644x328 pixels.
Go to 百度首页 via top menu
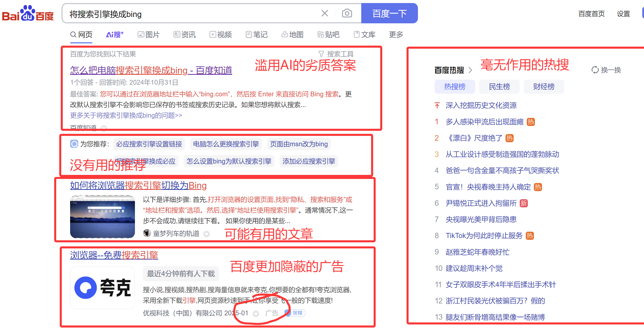click(x=592, y=14)
